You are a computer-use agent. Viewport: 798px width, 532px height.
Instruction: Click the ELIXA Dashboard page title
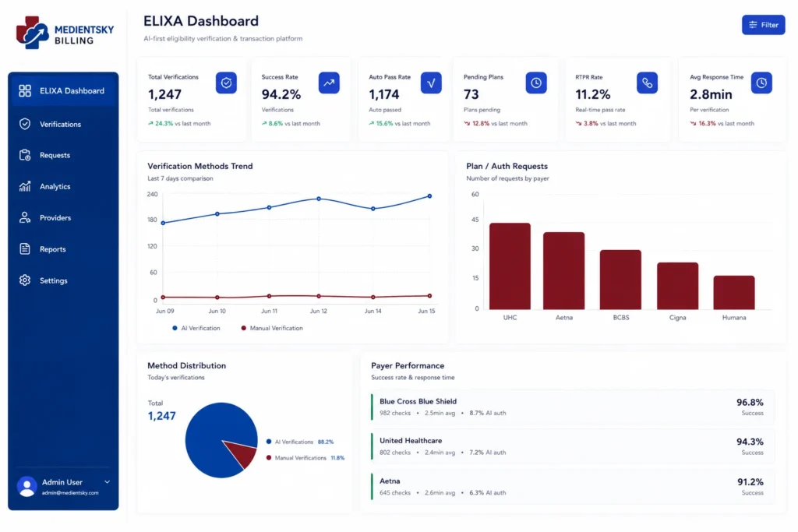[201, 21]
